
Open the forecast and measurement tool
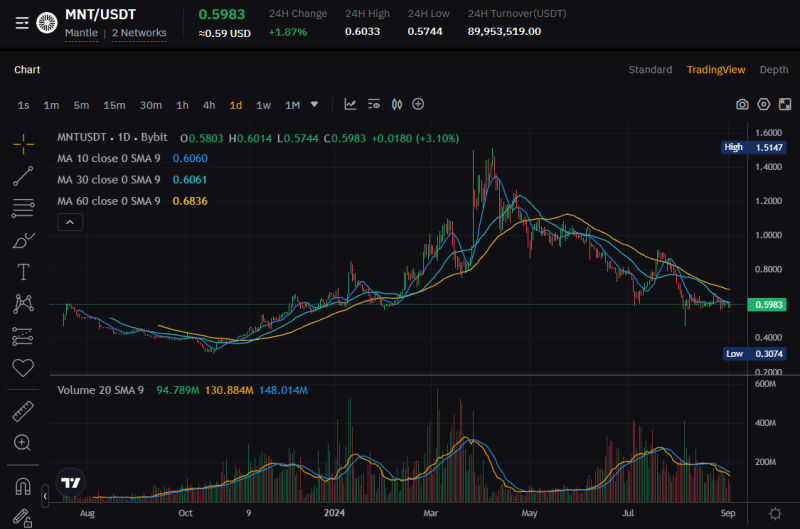23,336
